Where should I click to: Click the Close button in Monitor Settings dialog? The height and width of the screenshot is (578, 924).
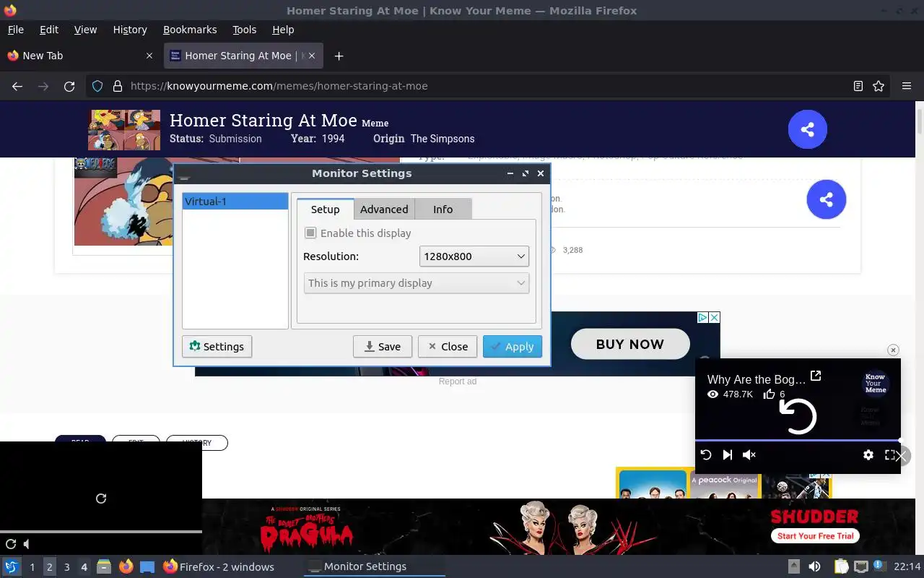tap(448, 347)
